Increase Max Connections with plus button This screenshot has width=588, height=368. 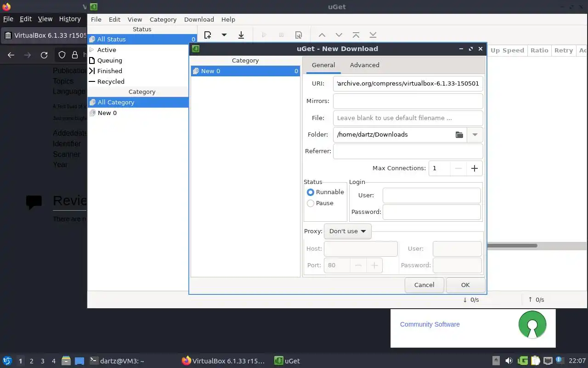click(x=475, y=168)
